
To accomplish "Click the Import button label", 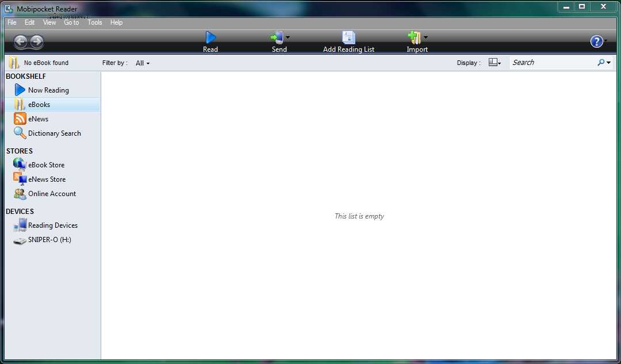I will click(x=417, y=49).
